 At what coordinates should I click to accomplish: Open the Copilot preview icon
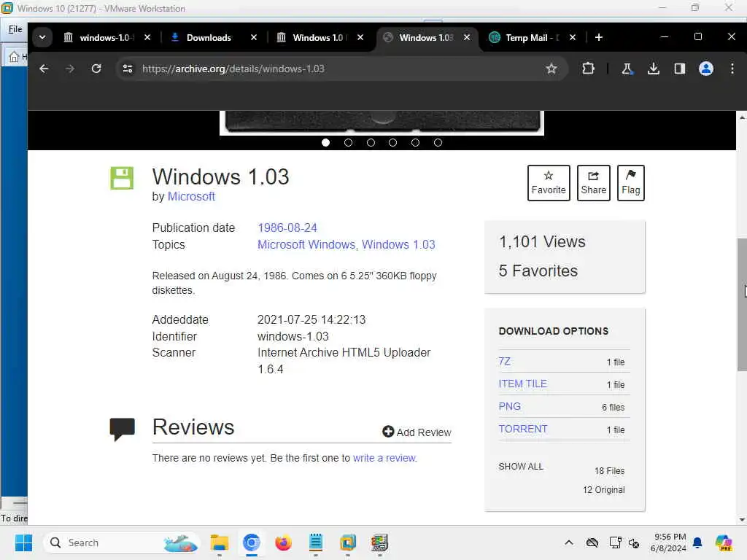click(724, 542)
